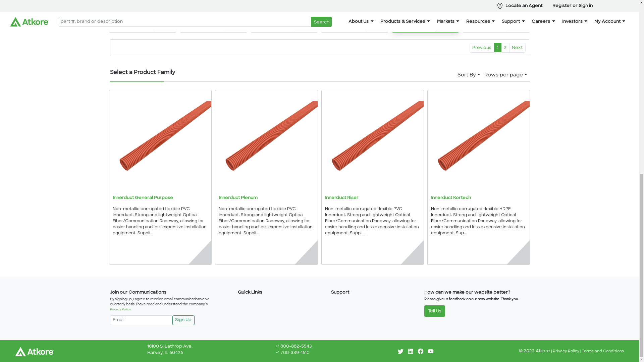Open the Sort By dropdown
Image resolution: width=644 pixels, height=362 pixels.
(469, 75)
